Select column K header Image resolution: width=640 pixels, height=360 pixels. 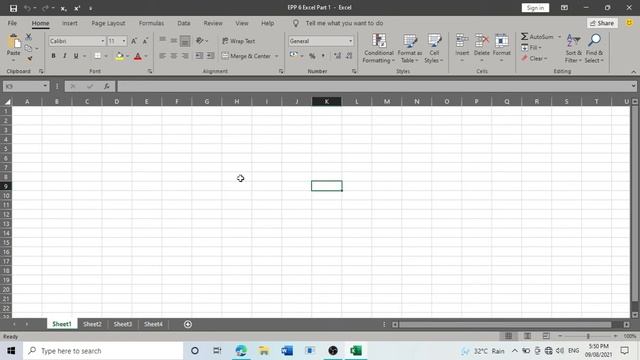click(x=327, y=102)
